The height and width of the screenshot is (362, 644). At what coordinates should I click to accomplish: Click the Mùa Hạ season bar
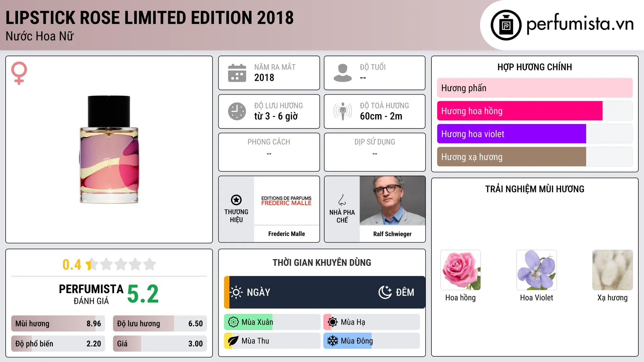coord(372,322)
